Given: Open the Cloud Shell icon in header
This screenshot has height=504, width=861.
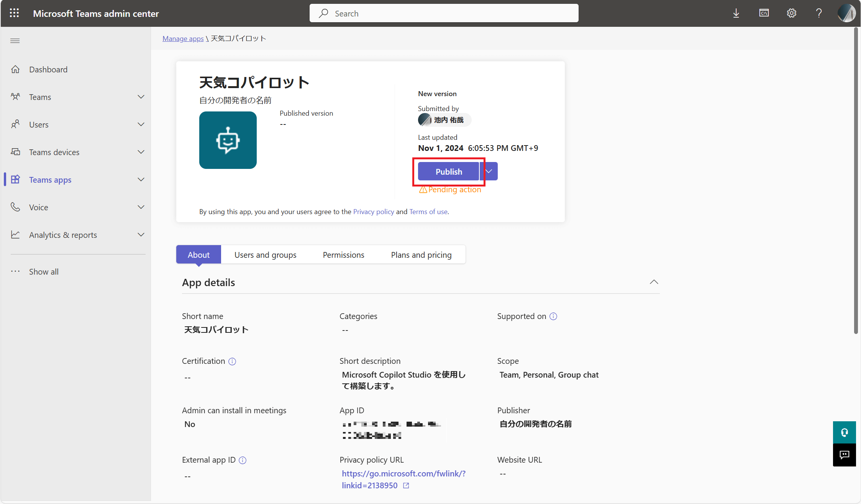Looking at the screenshot, I should 764,13.
